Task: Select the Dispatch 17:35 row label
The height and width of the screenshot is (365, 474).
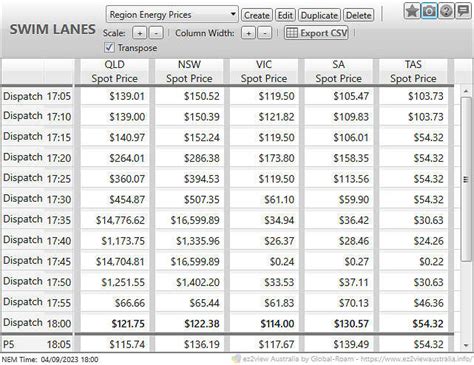Action: pyautogui.click(x=37, y=220)
